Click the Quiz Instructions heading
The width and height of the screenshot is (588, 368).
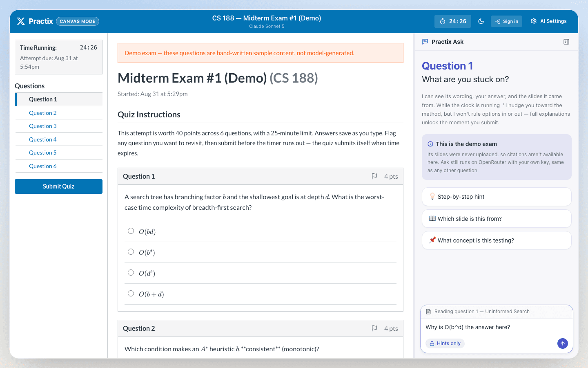pyautogui.click(x=149, y=115)
